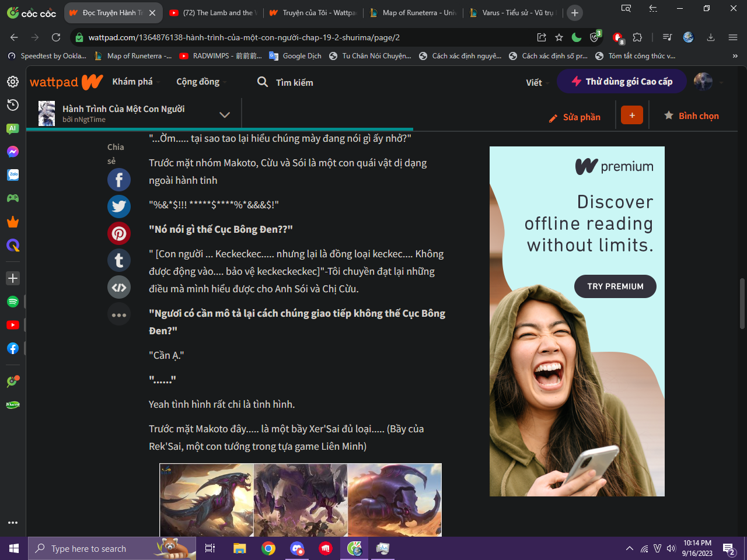
Task: Bookmark this page with star icon
Action: point(559,37)
